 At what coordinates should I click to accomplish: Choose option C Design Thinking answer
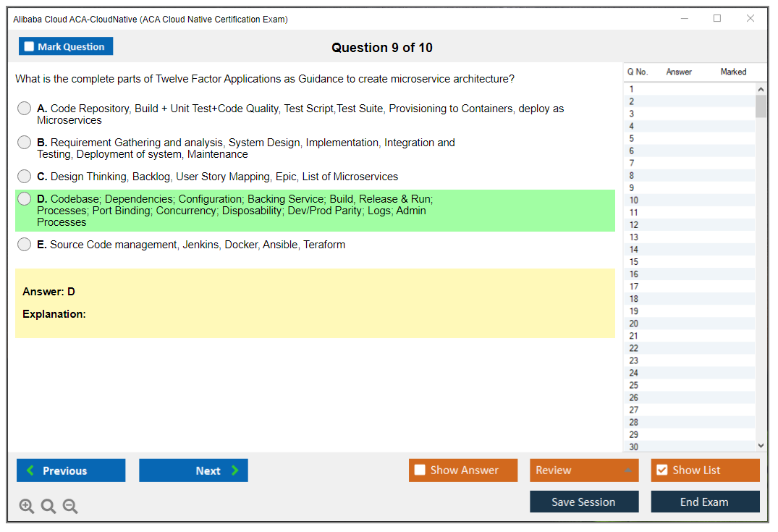pyautogui.click(x=25, y=177)
